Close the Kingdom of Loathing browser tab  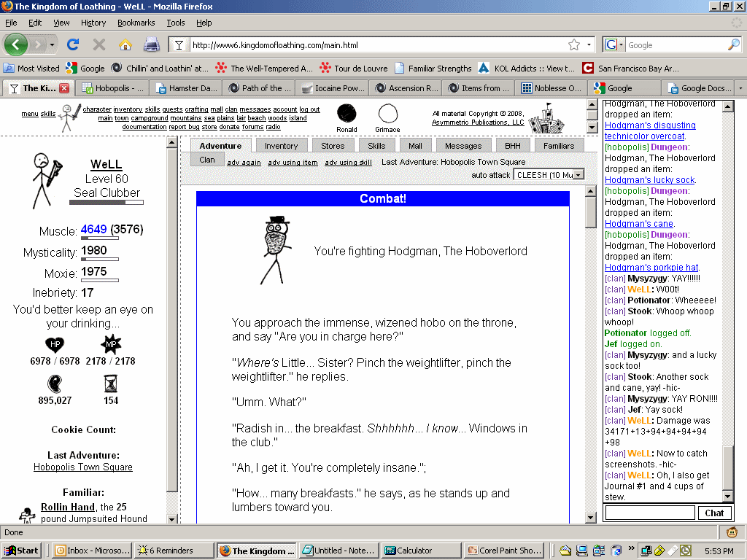[64, 88]
